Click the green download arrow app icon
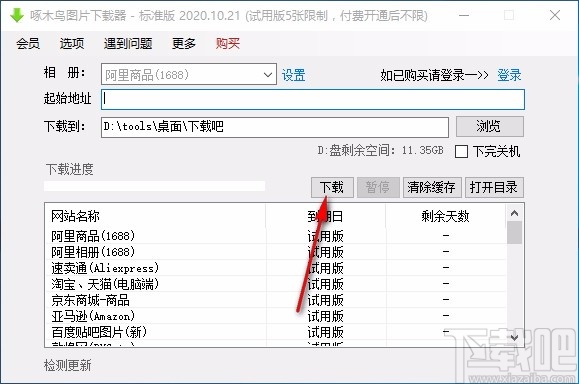Screen dimensions: 579x384 [x=17, y=16]
